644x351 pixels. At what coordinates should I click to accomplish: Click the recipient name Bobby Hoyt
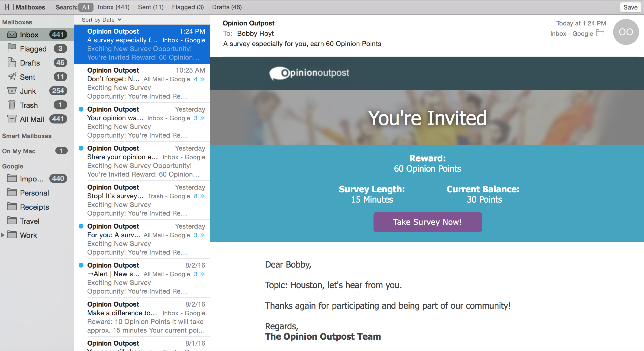tap(255, 34)
